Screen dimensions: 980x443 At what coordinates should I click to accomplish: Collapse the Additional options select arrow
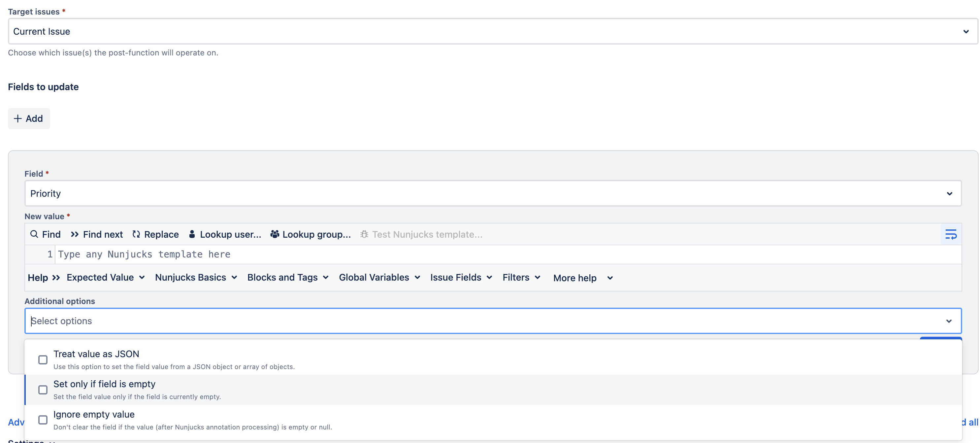949,321
